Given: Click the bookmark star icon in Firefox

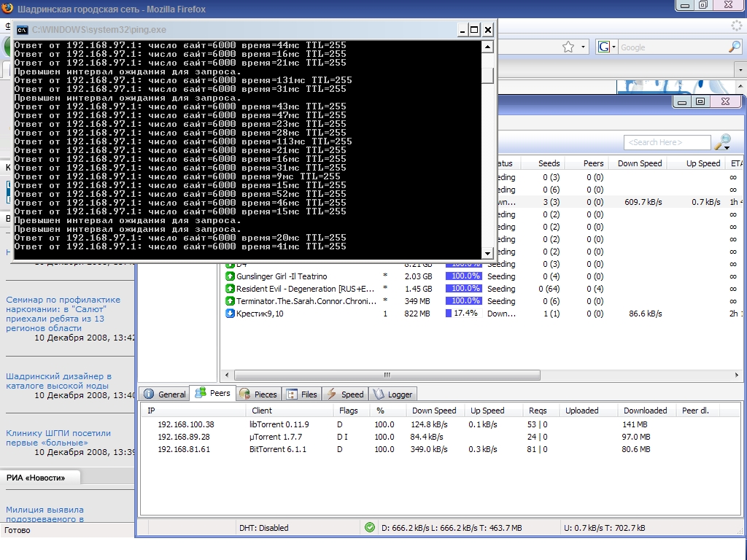Looking at the screenshot, I should pos(568,47).
